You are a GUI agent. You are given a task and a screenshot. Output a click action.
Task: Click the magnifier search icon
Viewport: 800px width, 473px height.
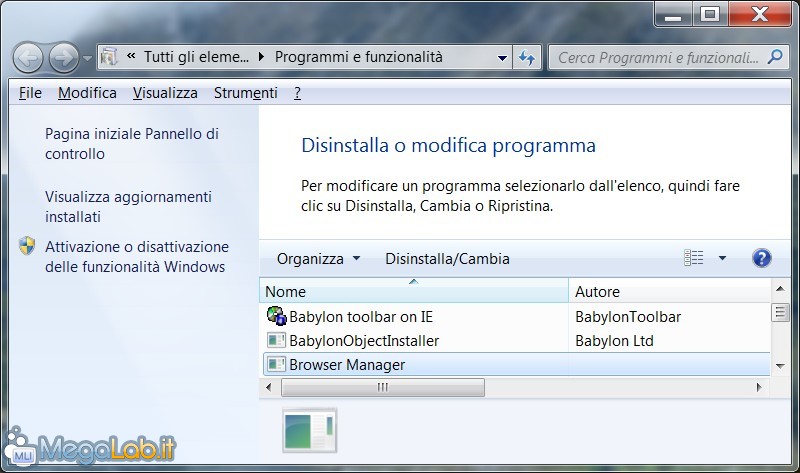774,57
